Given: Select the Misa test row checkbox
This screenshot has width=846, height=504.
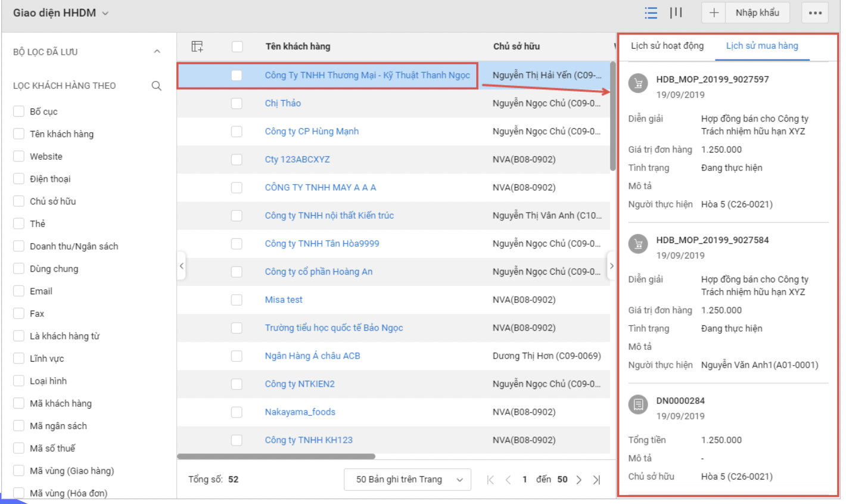Looking at the screenshot, I should tap(237, 300).
